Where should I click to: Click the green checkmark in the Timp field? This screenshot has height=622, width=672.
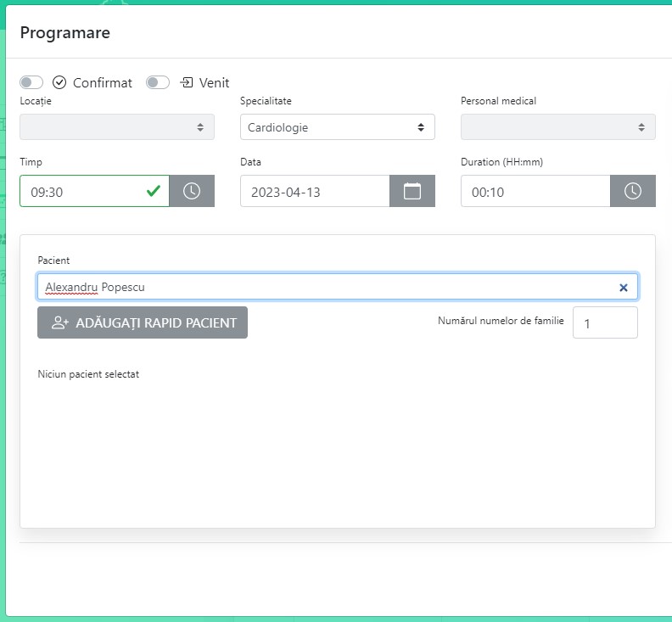tap(154, 191)
